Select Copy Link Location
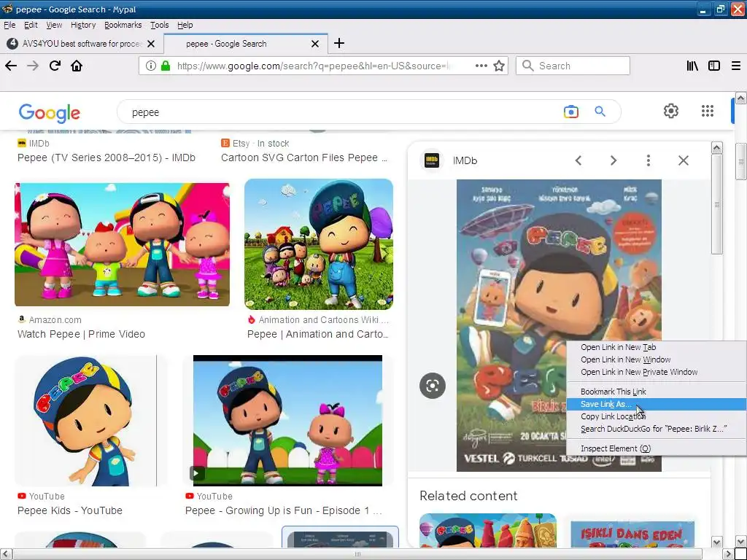 point(657,416)
